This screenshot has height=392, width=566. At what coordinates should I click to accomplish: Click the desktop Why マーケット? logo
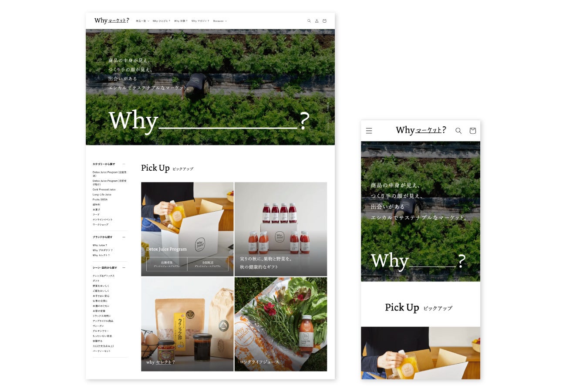(111, 20)
